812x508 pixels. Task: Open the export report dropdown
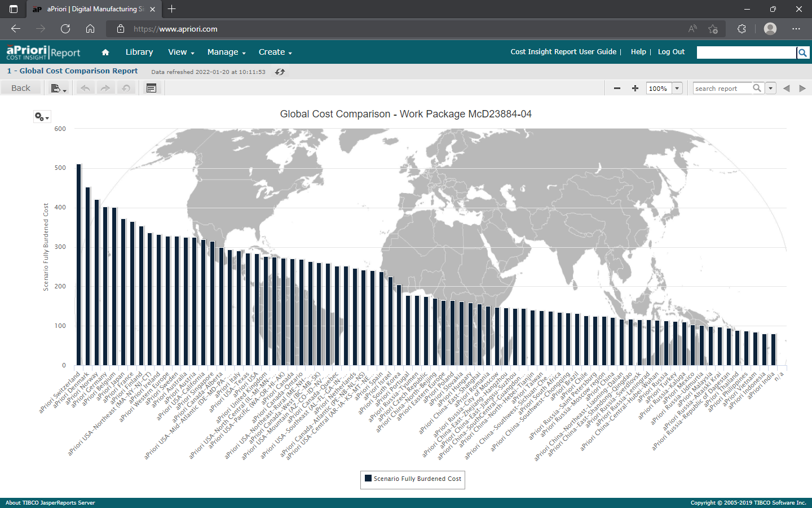[59, 88]
